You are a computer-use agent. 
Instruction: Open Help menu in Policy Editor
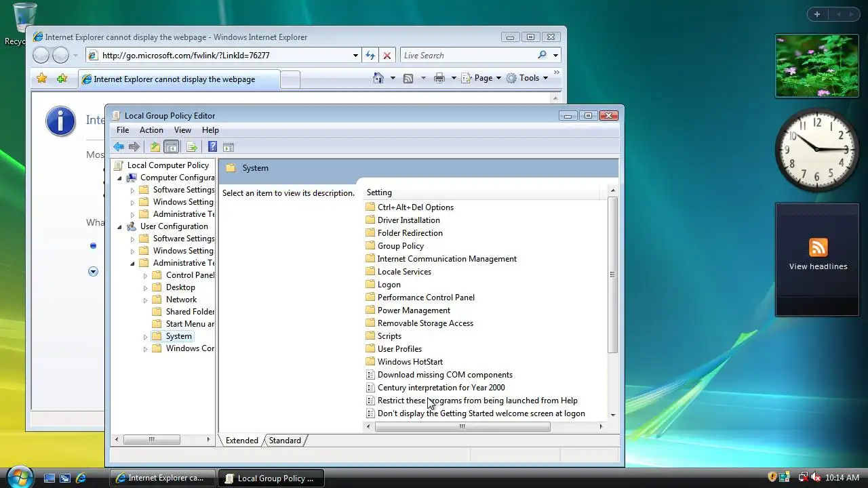tap(210, 130)
